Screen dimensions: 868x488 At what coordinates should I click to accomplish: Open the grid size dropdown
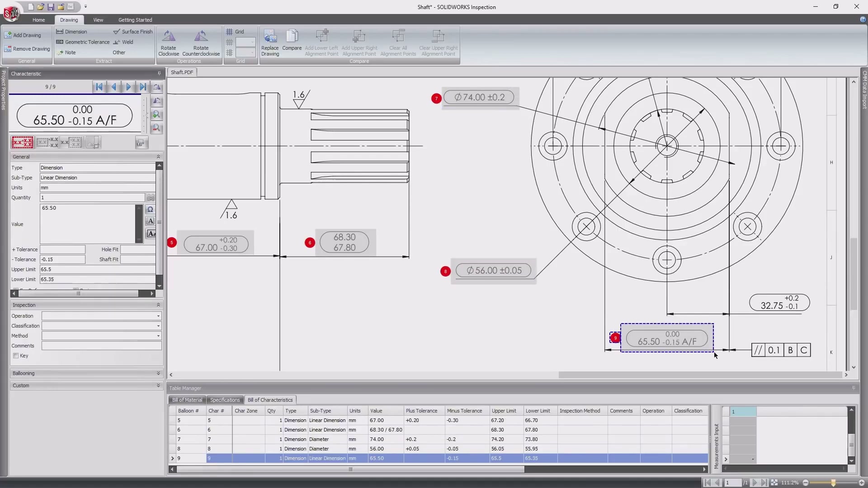click(x=246, y=42)
